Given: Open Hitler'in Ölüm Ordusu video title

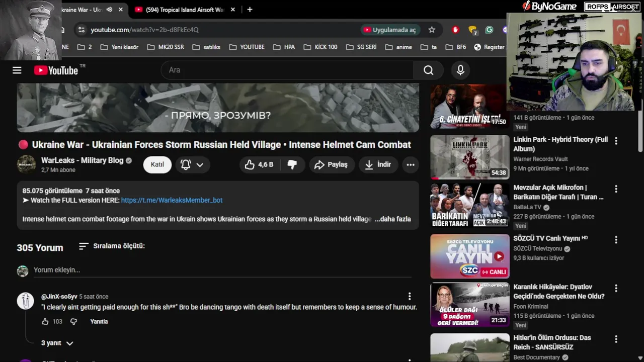Looking at the screenshot, I should click(x=552, y=342).
